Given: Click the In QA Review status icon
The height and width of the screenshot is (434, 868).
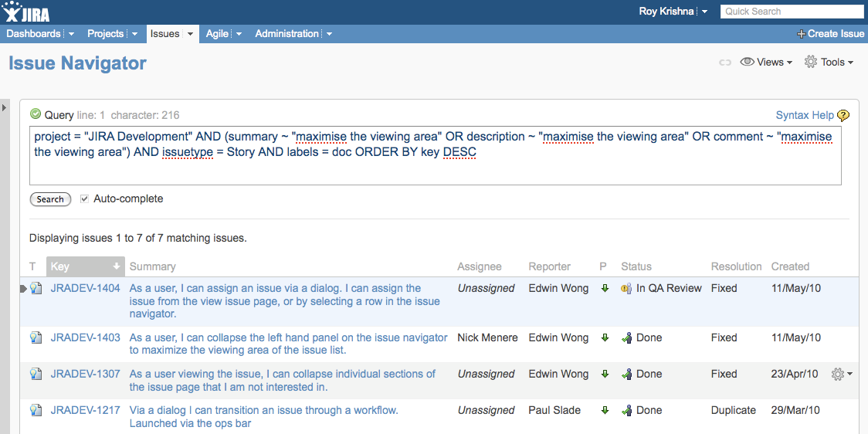Looking at the screenshot, I should (x=626, y=288).
